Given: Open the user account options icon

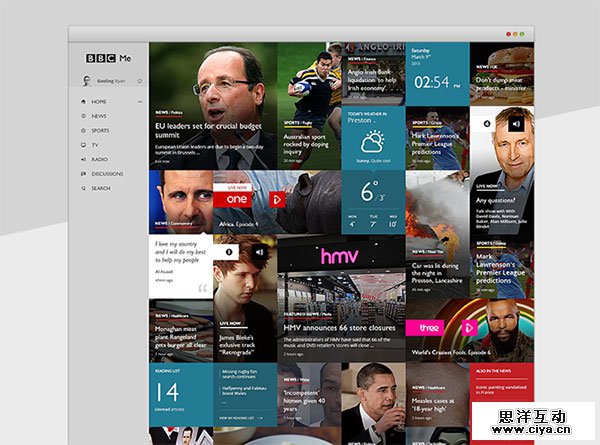Looking at the screenshot, I should click(139, 81).
